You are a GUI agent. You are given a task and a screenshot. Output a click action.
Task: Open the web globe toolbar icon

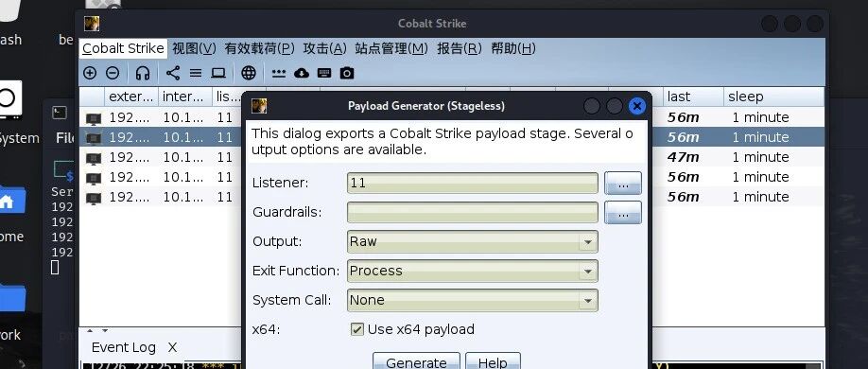click(249, 73)
